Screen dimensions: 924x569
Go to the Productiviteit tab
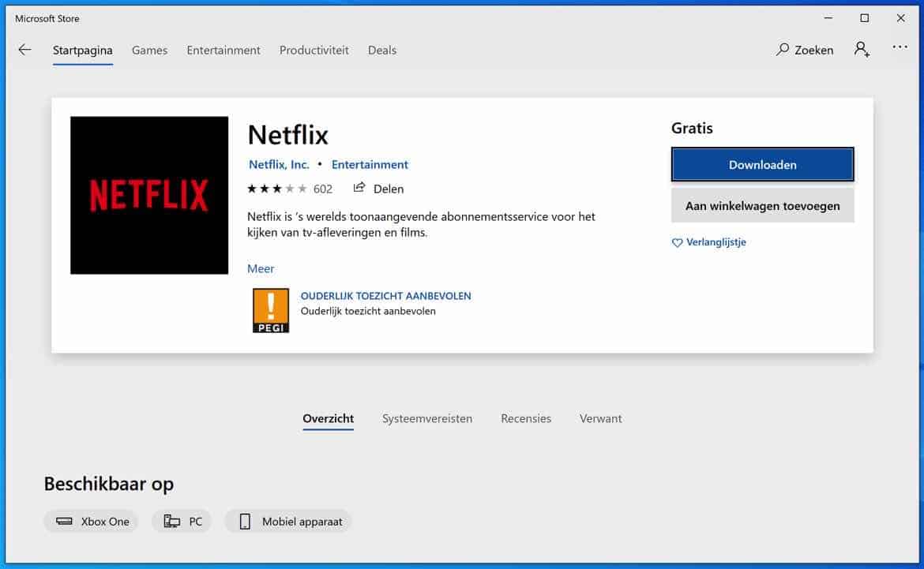tap(314, 50)
